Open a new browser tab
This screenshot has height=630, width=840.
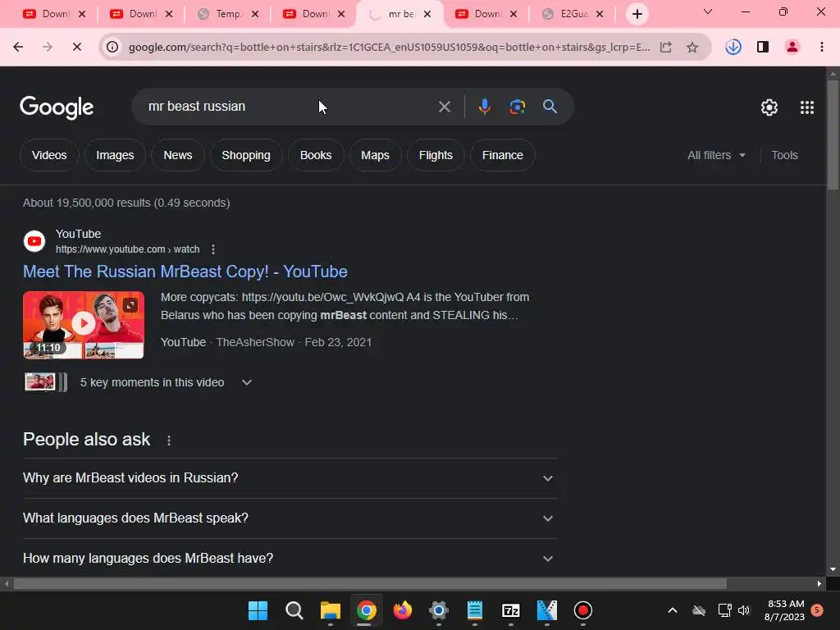coord(637,14)
